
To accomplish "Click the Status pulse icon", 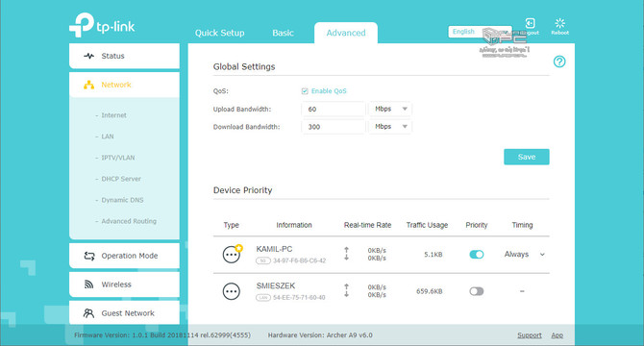I will click(x=88, y=56).
